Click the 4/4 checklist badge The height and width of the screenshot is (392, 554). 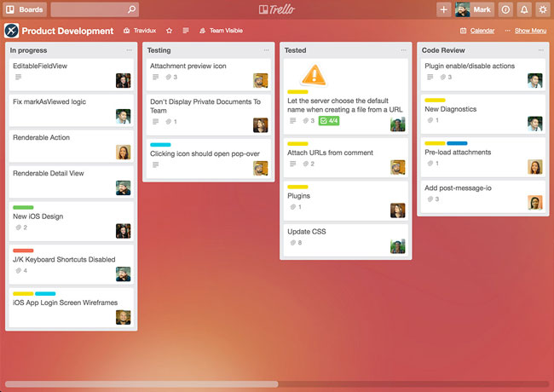329,121
